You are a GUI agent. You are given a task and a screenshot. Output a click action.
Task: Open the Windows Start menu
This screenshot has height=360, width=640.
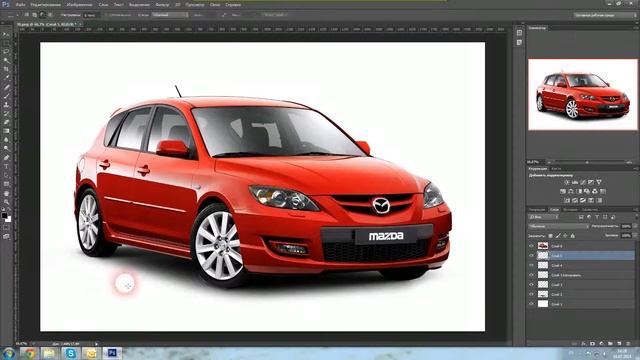(8, 353)
